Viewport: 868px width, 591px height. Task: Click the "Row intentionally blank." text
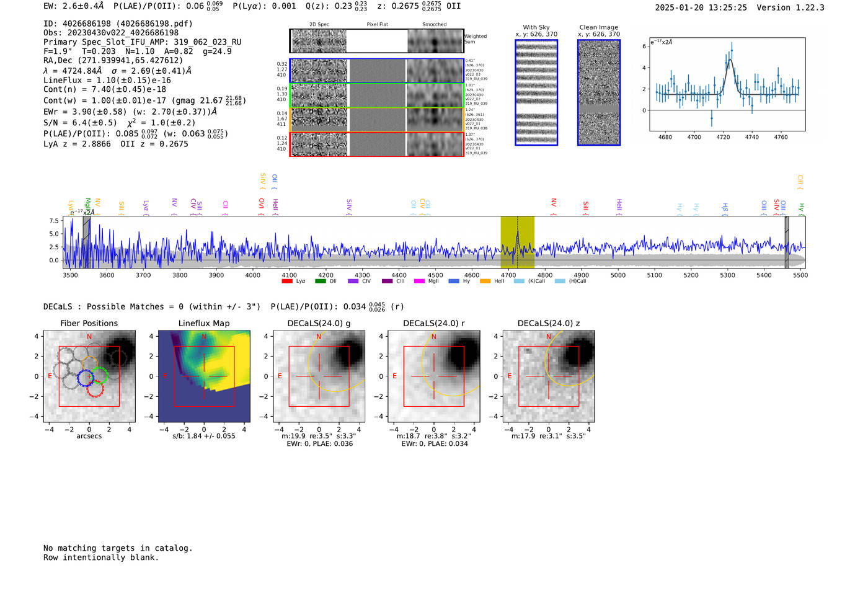pyautogui.click(x=101, y=558)
